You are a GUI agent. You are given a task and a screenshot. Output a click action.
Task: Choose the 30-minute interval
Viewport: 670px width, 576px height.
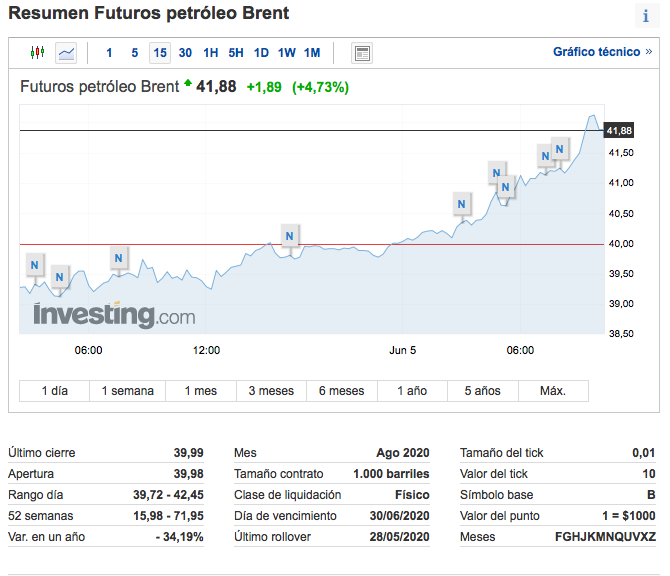coord(185,53)
